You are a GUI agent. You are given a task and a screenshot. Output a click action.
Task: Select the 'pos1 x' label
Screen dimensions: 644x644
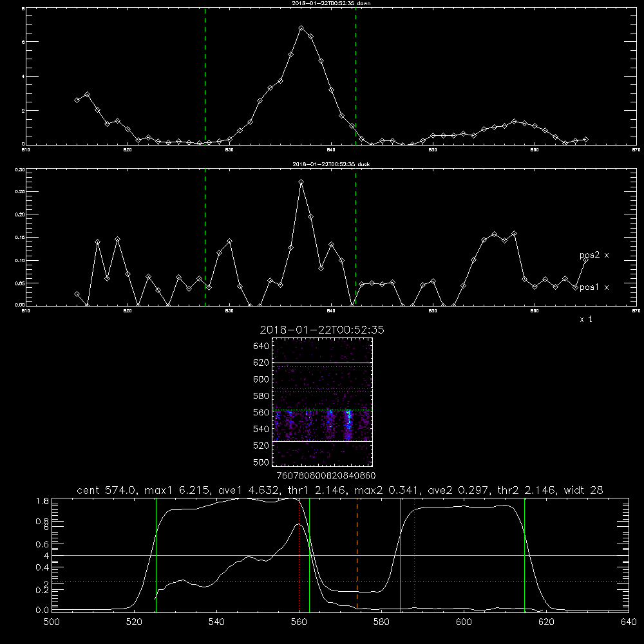pos(594,287)
